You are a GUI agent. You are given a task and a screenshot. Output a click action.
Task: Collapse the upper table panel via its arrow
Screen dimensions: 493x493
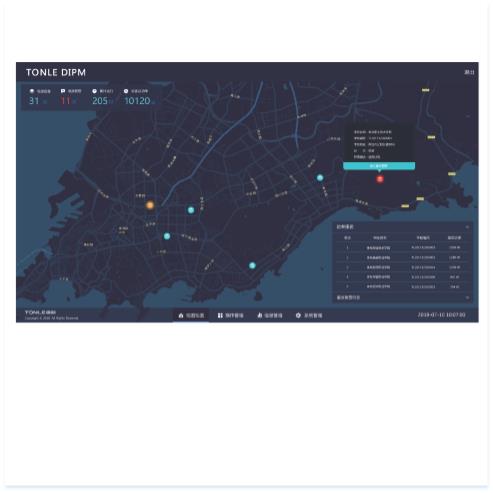(467, 227)
